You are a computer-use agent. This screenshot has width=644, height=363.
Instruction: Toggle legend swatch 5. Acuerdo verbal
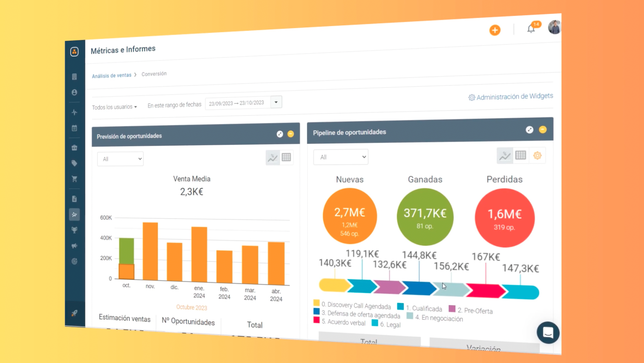click(x=316, y=320)
